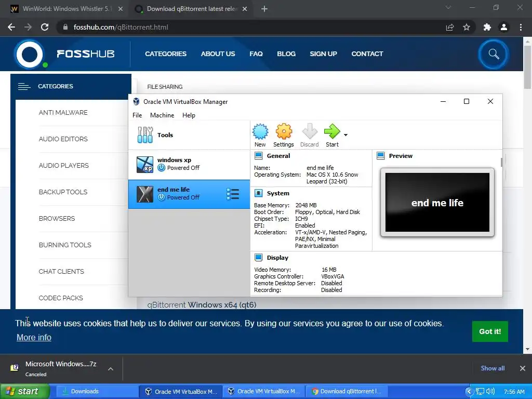Screen dimensions: 532x399
Task: Expand hidden system tray icons arrow
Action: (469, 391)
